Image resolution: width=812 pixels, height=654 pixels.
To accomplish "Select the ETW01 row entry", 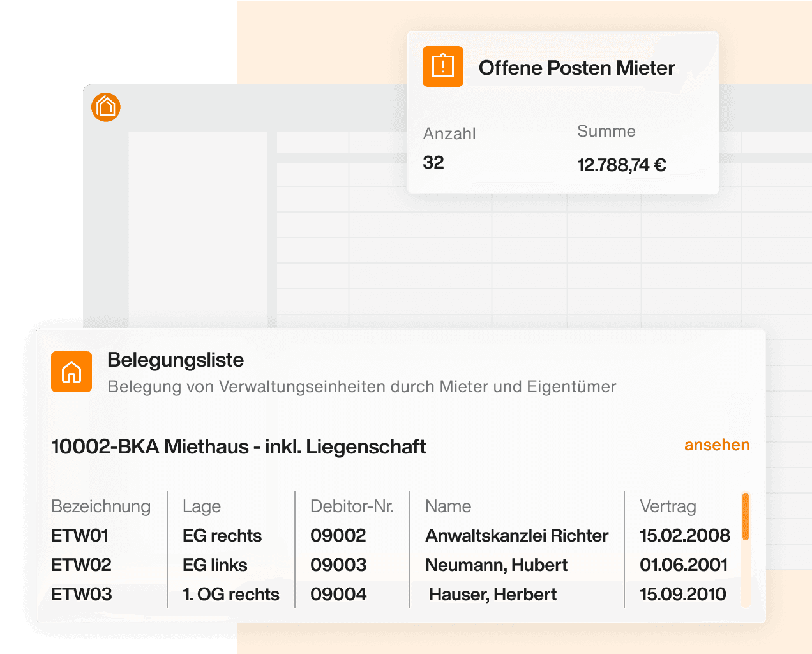I will coord(80,536).
